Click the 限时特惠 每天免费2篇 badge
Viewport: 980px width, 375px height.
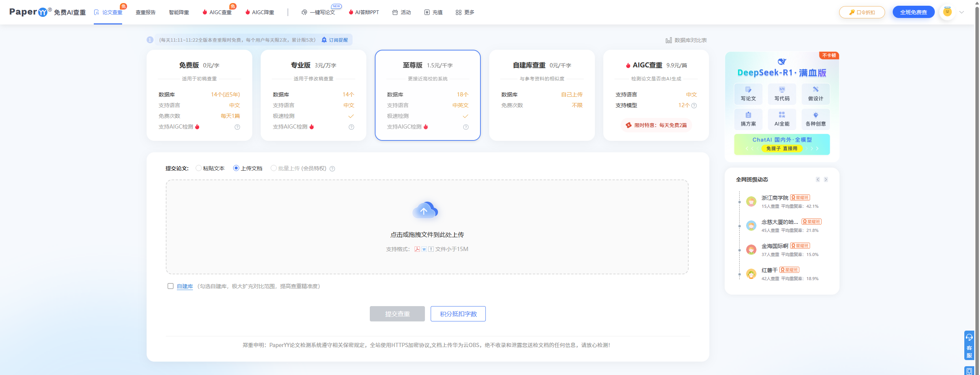pyautogui.click(x=656, y=125)
